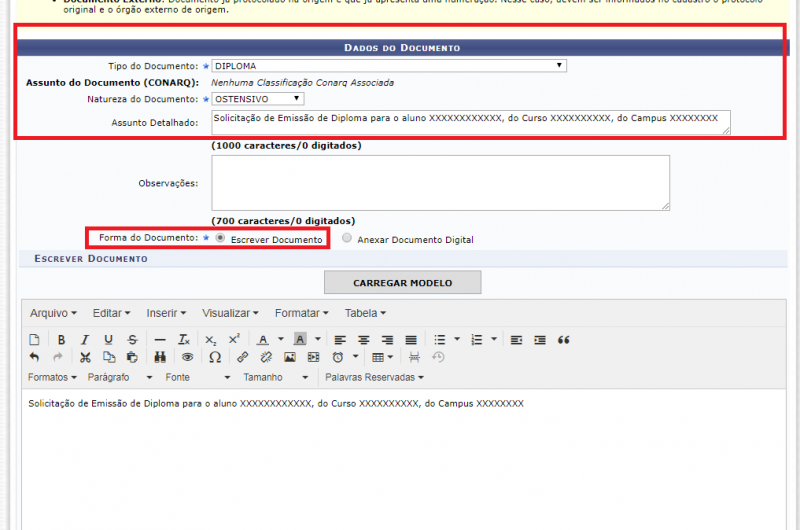Open the Tipo do Documento dropdown

(x=388, y=66)
